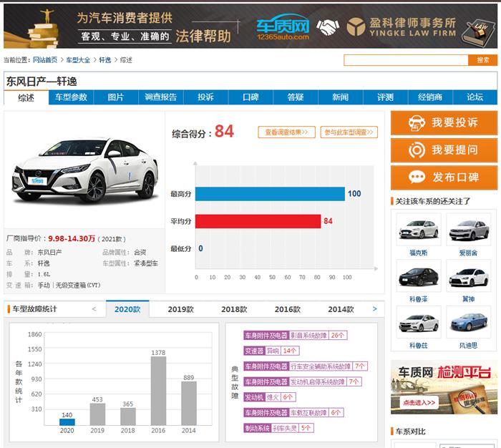Viewport: 501px width, 448px height.
Task: Click the 参与此车型调查>> button
Action: (x=349, y=132)
